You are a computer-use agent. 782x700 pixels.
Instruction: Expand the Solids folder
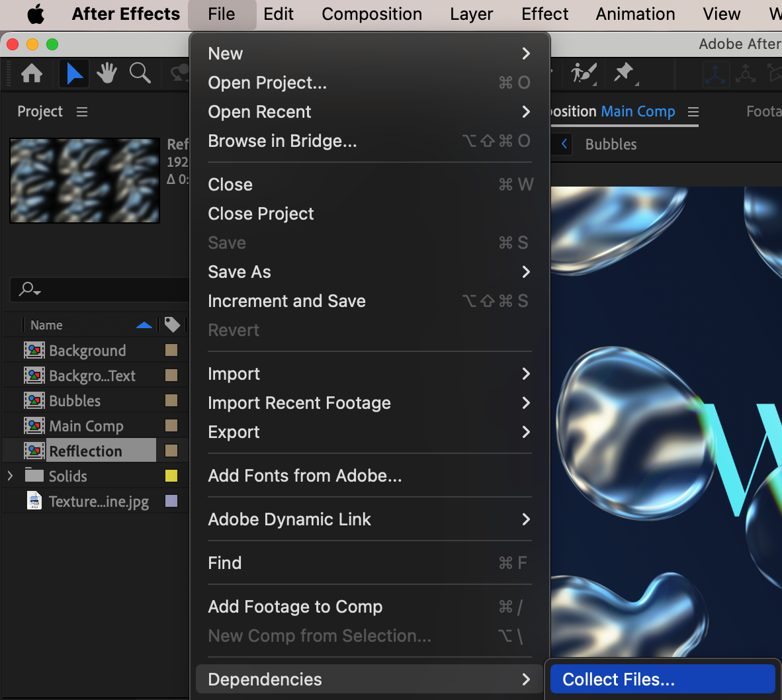click(x=10, y=476)
